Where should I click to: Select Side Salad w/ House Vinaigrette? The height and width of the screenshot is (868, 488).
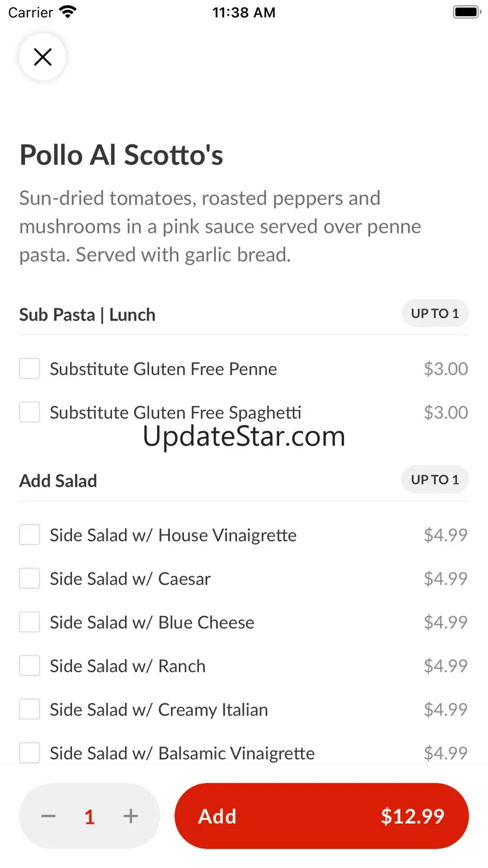coord(29,535)
